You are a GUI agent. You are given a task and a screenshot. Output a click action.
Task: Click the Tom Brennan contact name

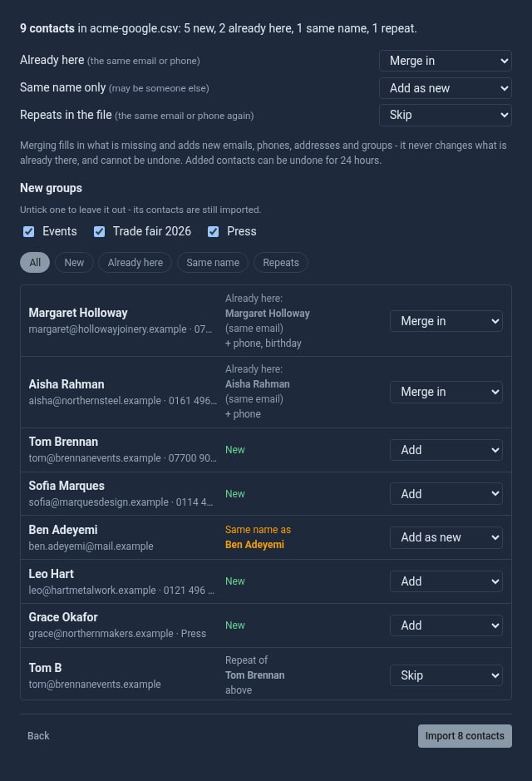(63, 442)
